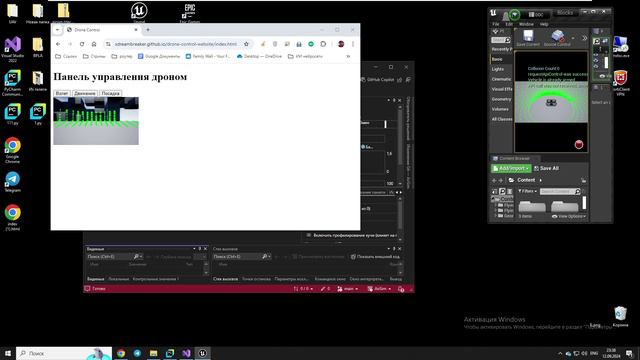The width and height of the screenshot is (640, 360).
Task: Click Save Current in Unreal toolbar
Action: pyautogui.click(x=528, y=38)
